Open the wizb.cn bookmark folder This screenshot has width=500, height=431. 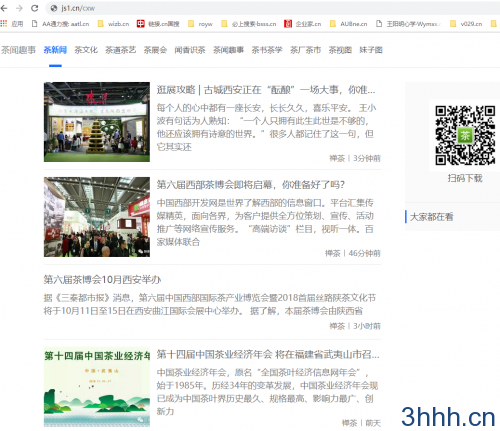coord(113,24)
